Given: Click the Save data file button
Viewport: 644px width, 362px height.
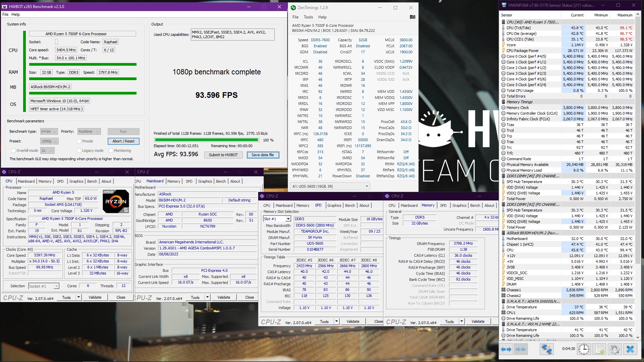Looking at the screenshot, I should (x=263, y=155).
